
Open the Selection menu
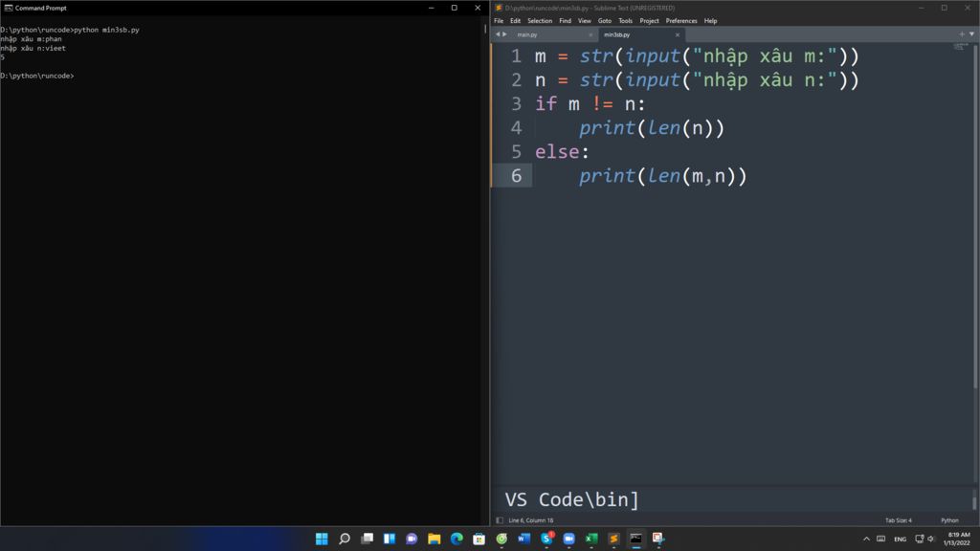(x=540, y=21)
